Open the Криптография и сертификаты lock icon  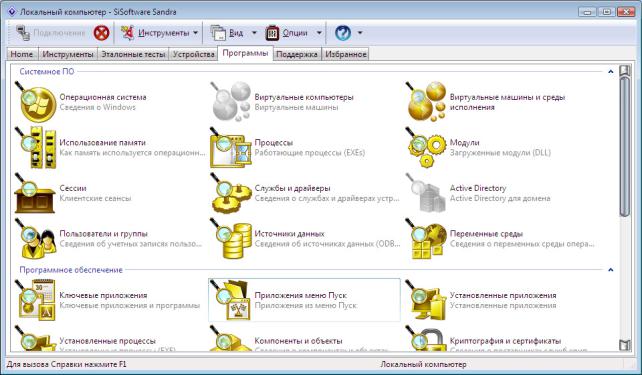426,338
